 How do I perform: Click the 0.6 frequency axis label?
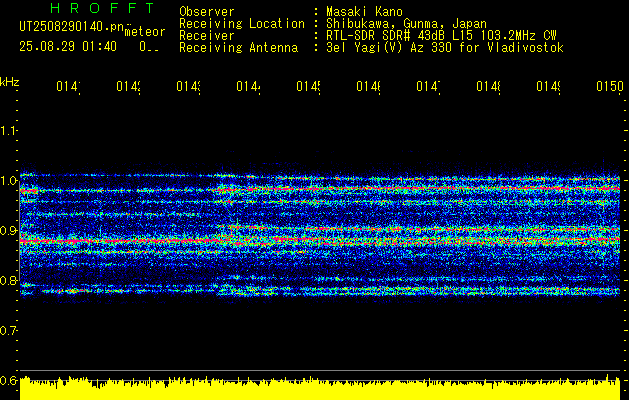[x=8, y=380]
